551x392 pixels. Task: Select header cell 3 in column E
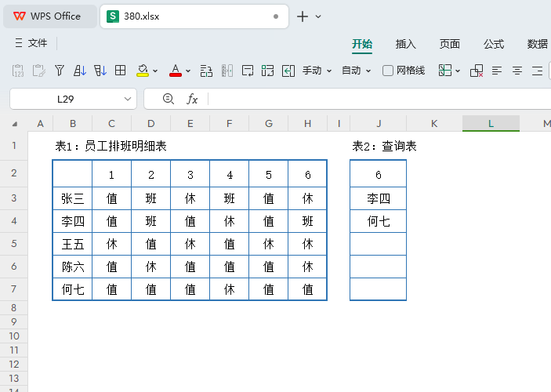click(190, 174)
